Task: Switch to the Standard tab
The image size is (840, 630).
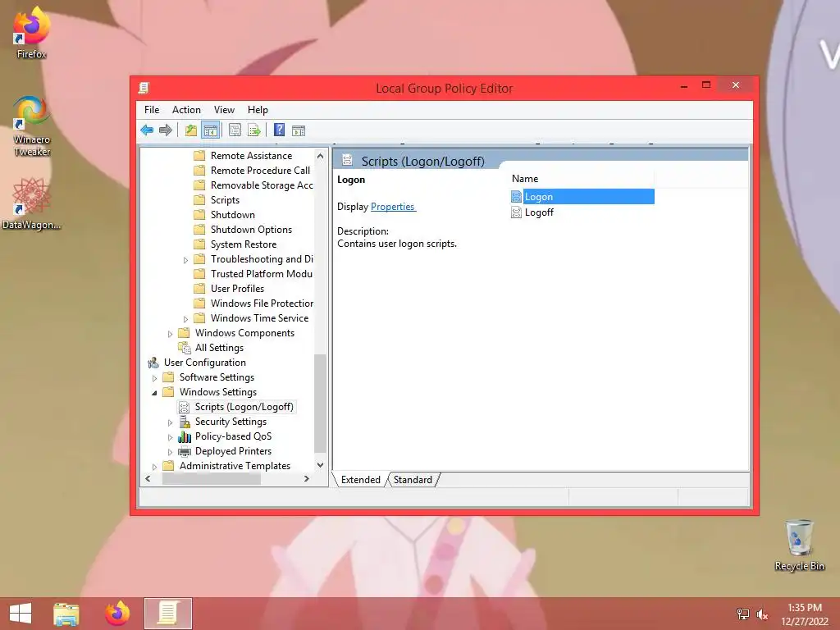Action: [x=413, y=480]
